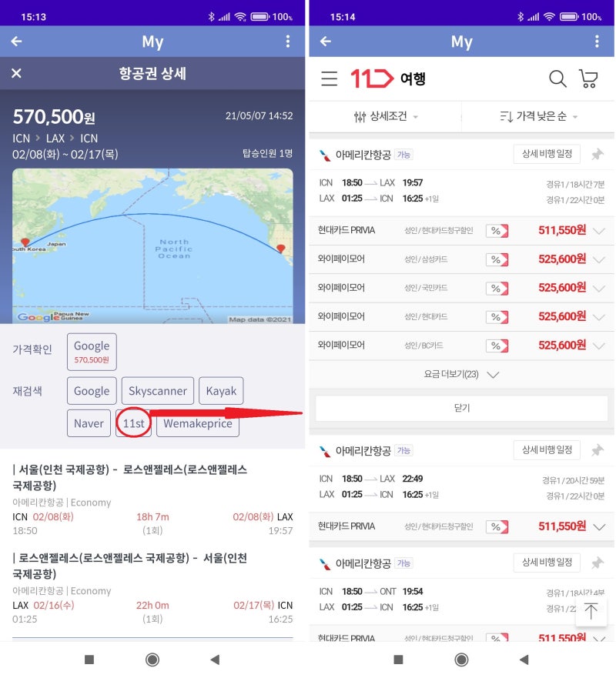Open first flight's 상세 비행 일정
The height and width of the screenshot is (678, 616).
547,154
